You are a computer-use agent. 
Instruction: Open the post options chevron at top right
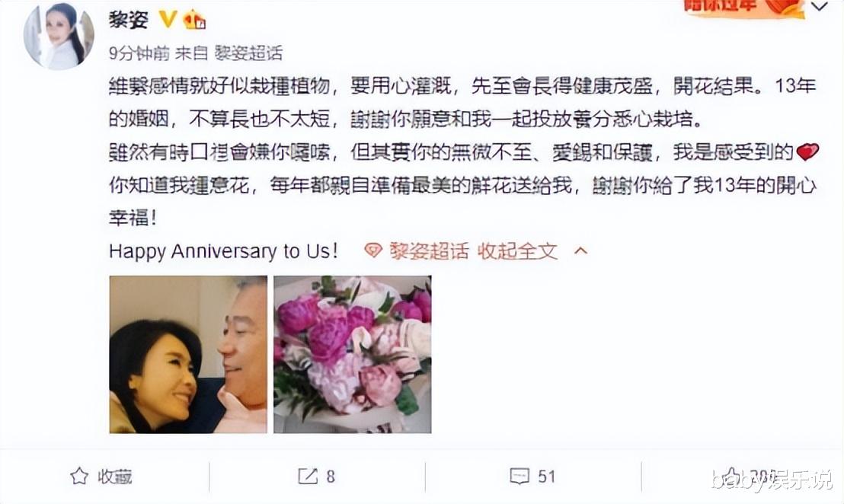[x=819, y=7]
